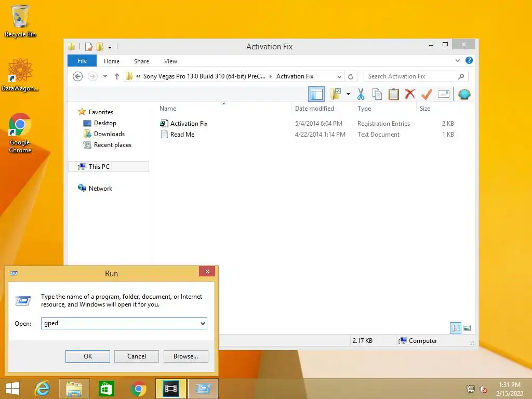
Task: Click the search magnifier icon
Action: [461, 76]
